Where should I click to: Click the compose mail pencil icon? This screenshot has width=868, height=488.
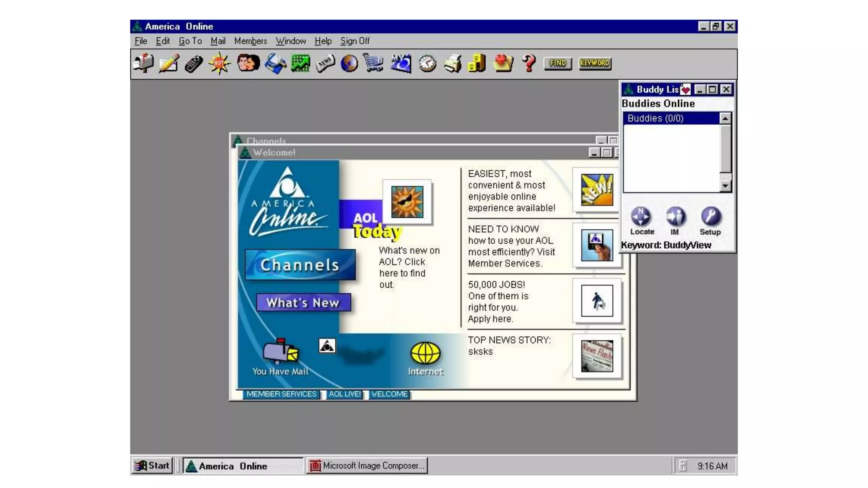tap(169, 64)
